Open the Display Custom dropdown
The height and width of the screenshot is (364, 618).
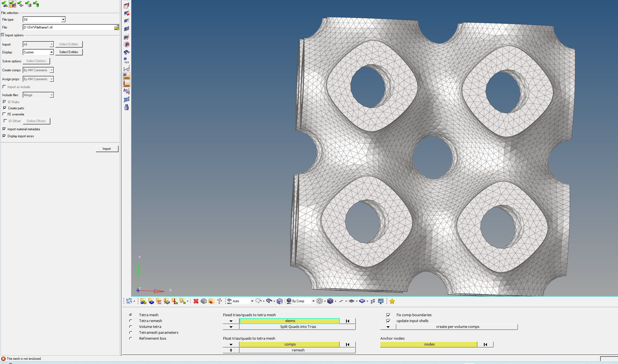point(51,52)
